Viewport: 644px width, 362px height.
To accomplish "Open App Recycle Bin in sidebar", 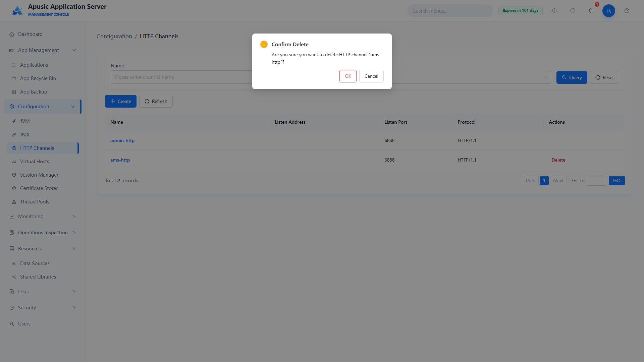I will click(43, 78).
